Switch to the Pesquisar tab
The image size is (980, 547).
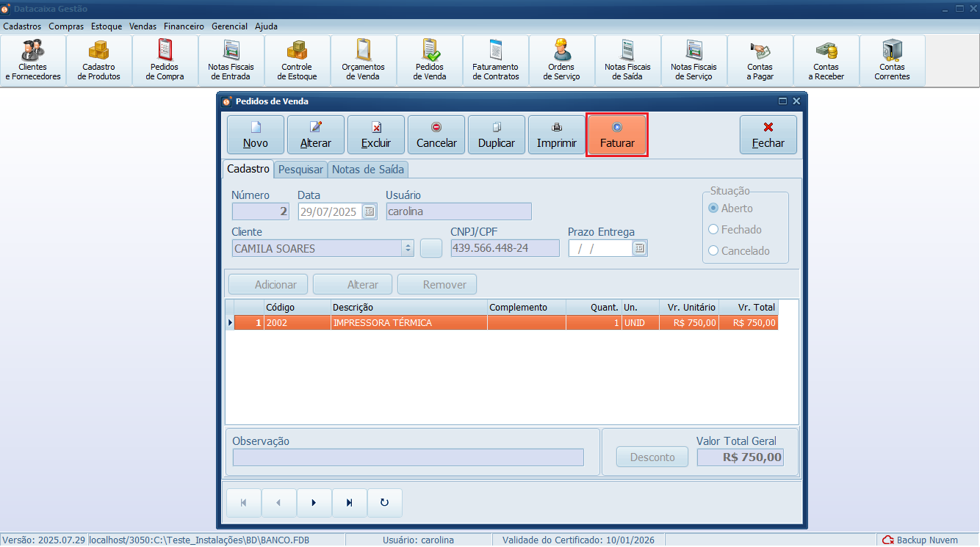(x=300, y=170)
